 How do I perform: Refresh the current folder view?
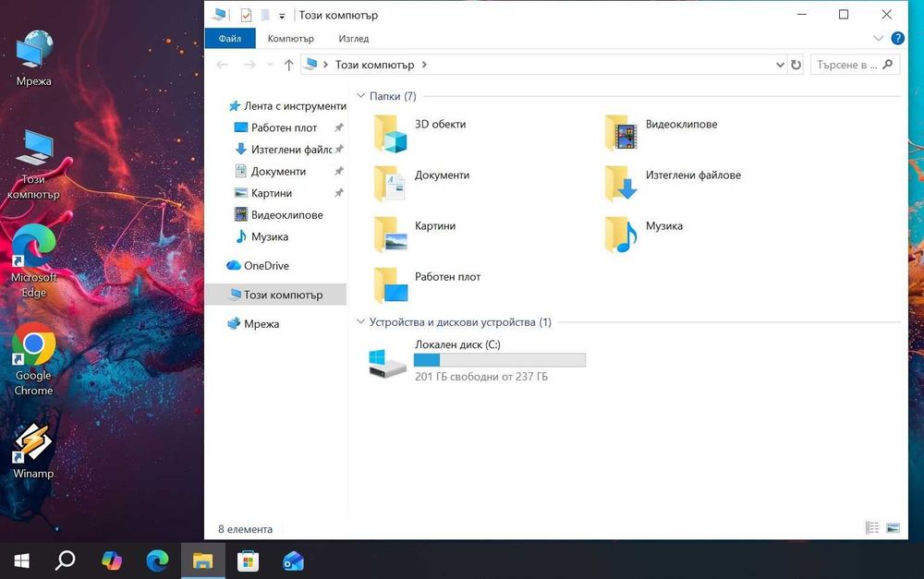tap(796, 65)
